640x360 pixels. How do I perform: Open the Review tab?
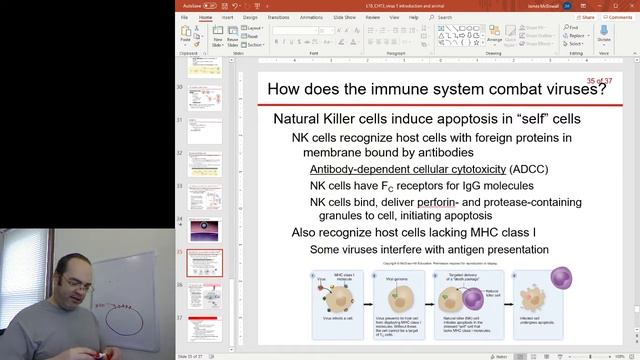[373, 18]
